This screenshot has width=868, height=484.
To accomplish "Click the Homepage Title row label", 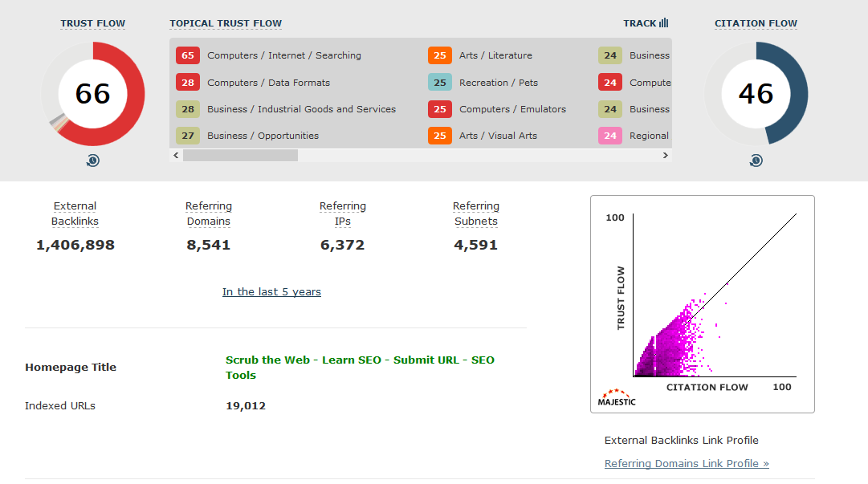I will coord(71,368).
